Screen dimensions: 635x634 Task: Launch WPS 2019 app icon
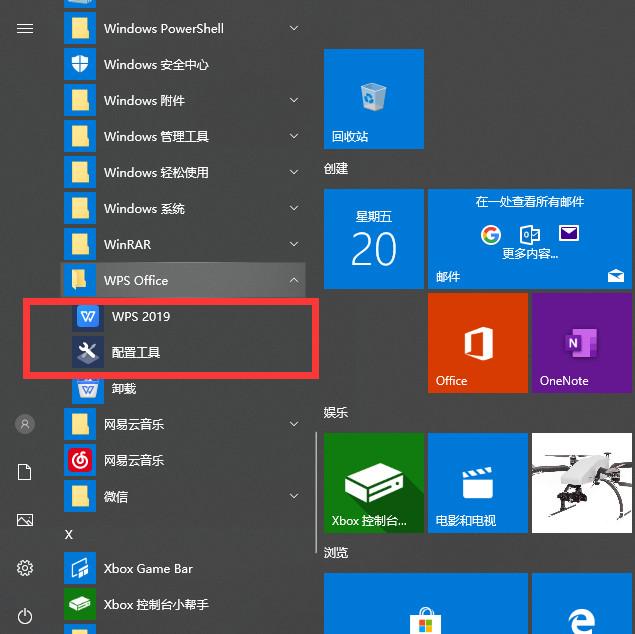pyautogui.click(x=88, y=316)
